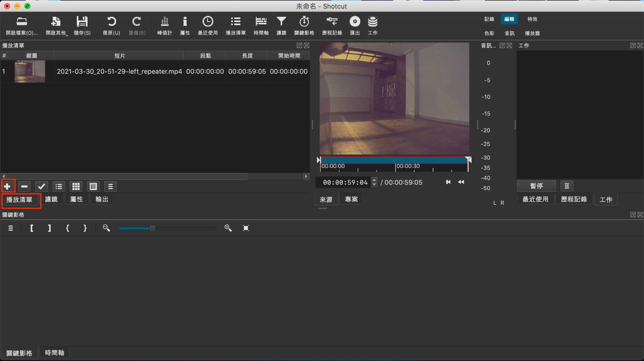Float the 工作 jobs panel
This screenshot has height=361, width=644.
click(633, 45)
